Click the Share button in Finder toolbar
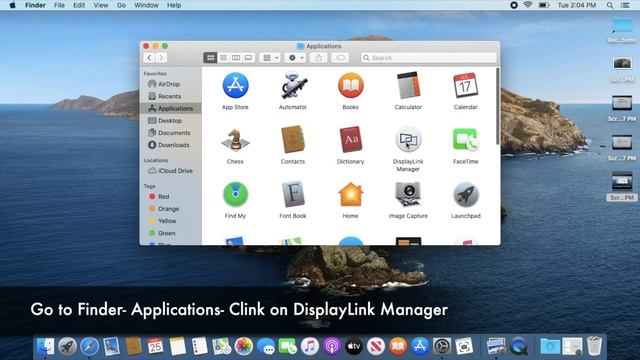 pyautogui.click(x=318, y=58)
